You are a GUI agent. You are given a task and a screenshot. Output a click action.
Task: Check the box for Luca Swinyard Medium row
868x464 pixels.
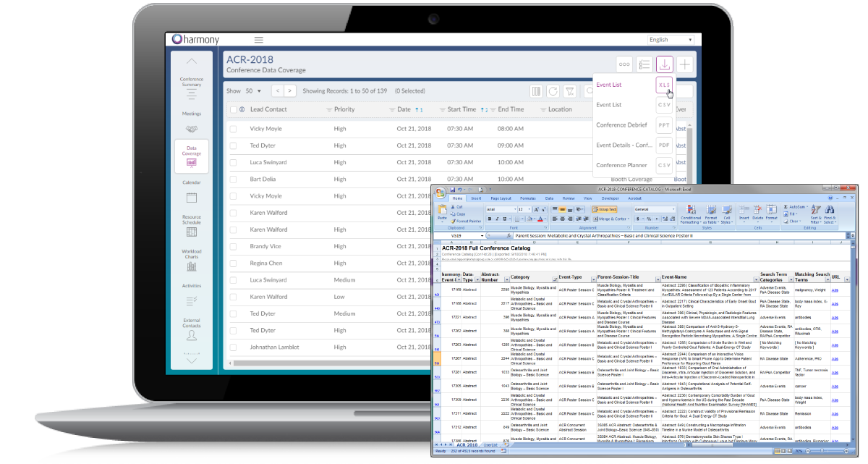[x=233, y=280]
